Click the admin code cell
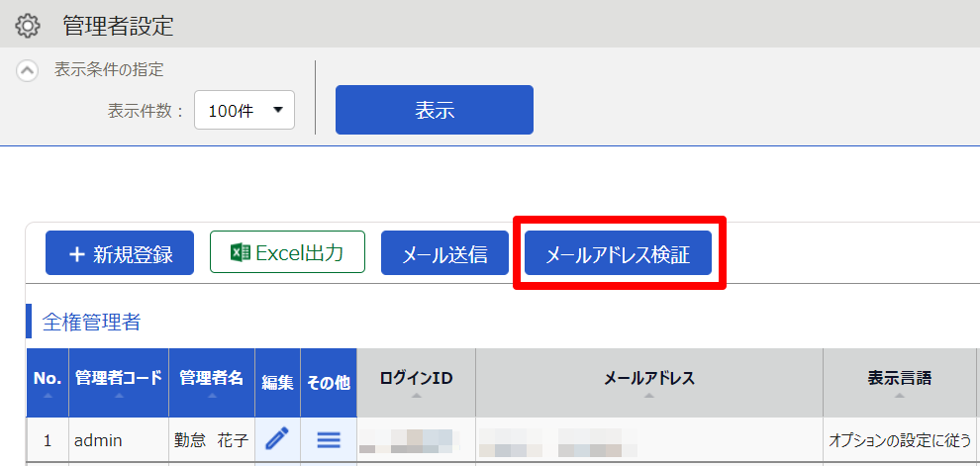This screenshot has width=980, height=466. click(x=119, y=440)
